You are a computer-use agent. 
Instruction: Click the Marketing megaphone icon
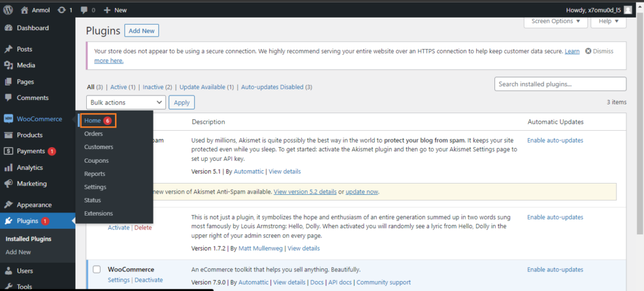pos(8,184)
